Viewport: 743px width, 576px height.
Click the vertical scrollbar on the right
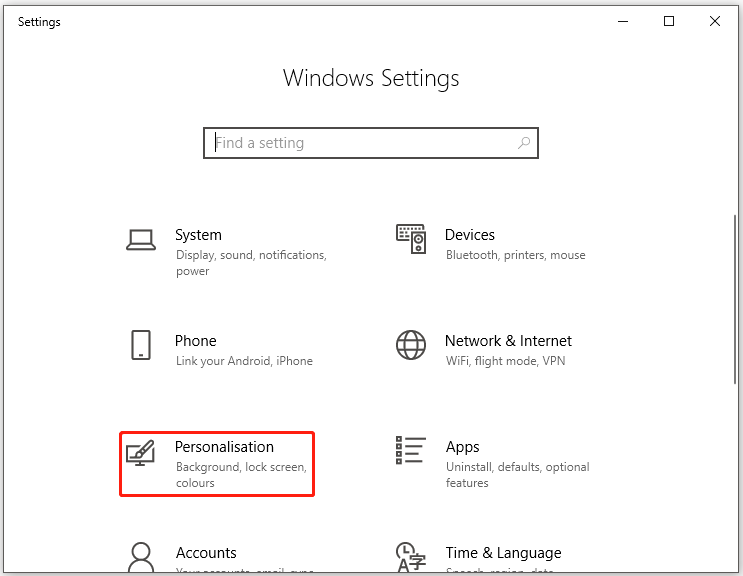735,298
